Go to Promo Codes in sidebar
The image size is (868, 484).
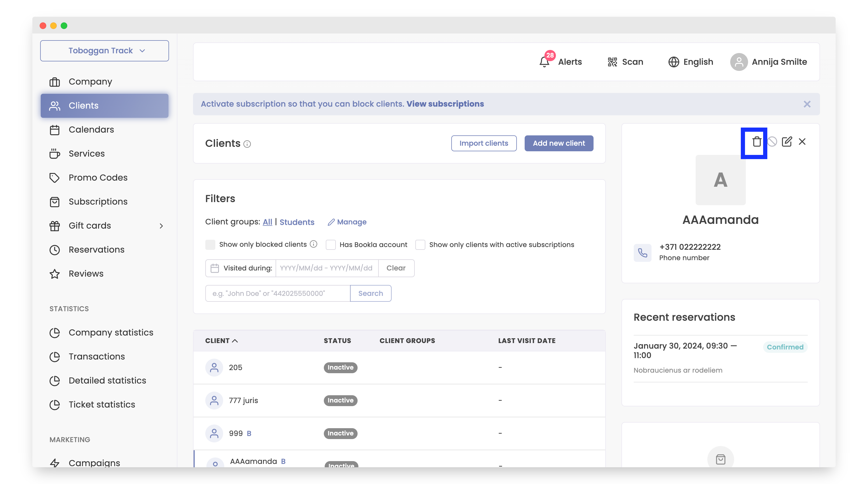(x=98, y=178)
